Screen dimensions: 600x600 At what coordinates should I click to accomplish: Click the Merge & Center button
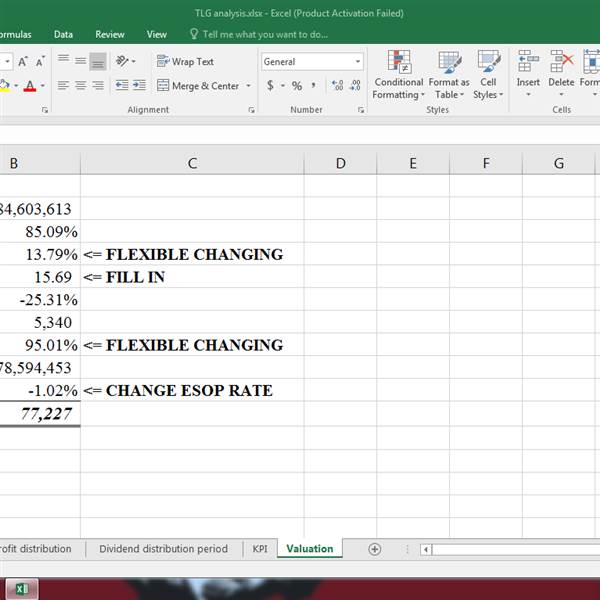click(x=198, y=86)
